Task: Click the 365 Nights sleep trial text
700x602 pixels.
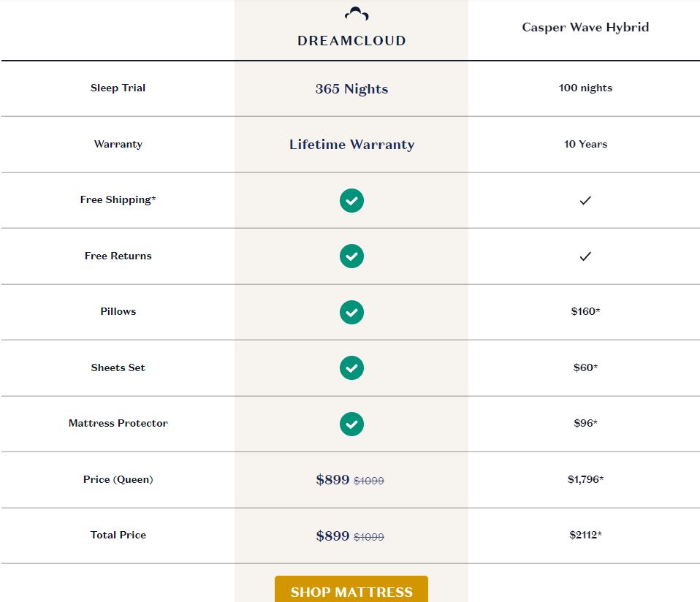Action: (351, 88)
